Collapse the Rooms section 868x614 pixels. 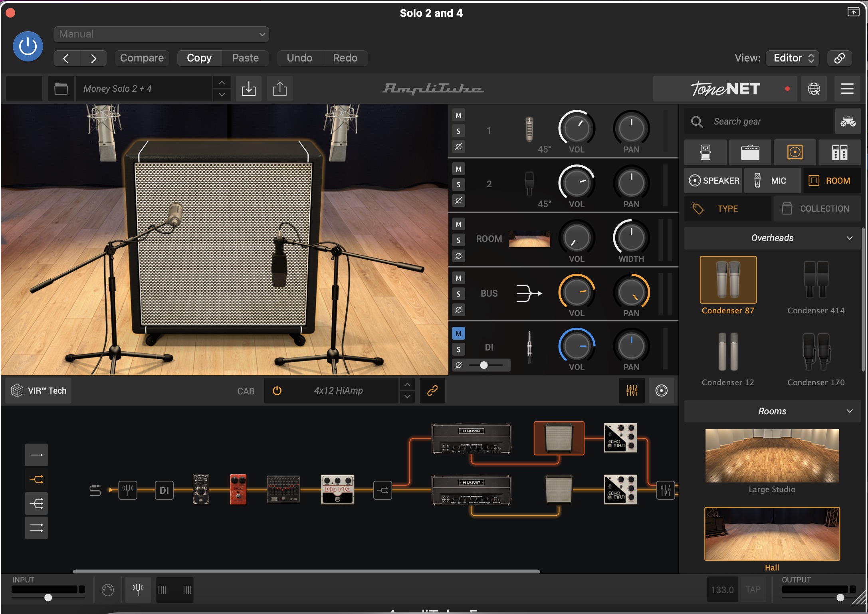[772, 411]
